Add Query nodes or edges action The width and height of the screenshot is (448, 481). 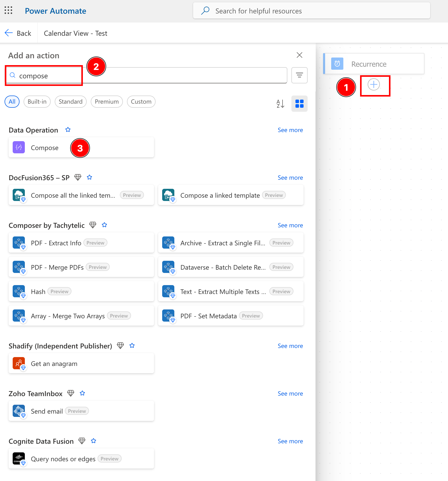tap(81, 458)
